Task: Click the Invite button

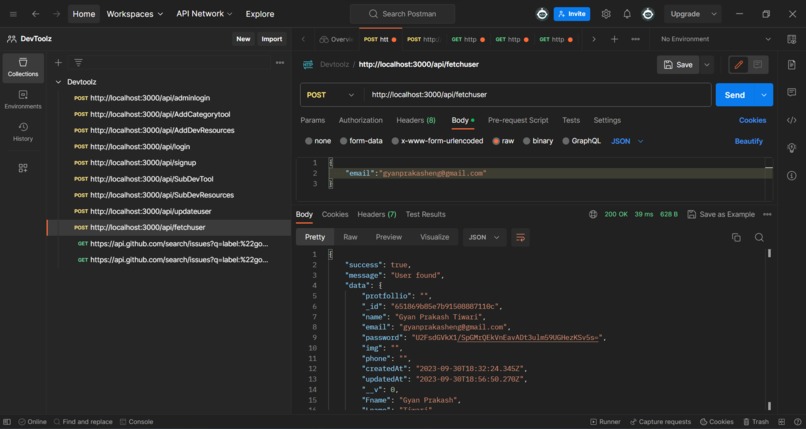Action: point(572,14)
